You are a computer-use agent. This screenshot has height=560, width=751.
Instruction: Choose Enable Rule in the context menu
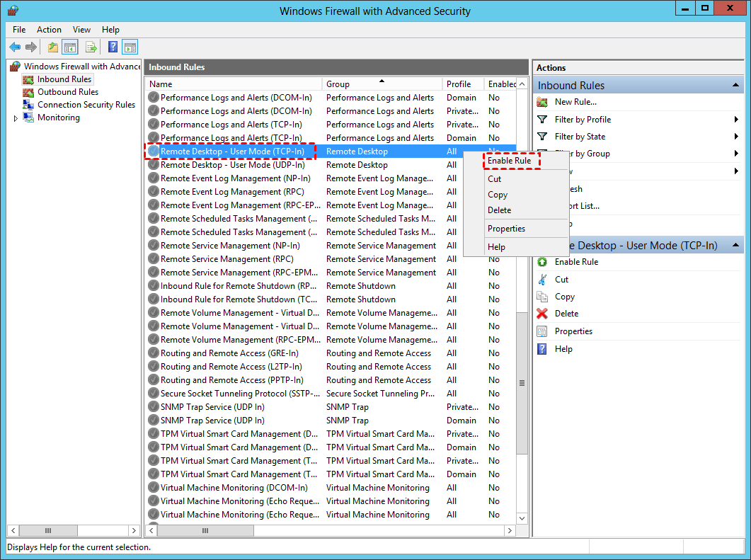point(509,161)
